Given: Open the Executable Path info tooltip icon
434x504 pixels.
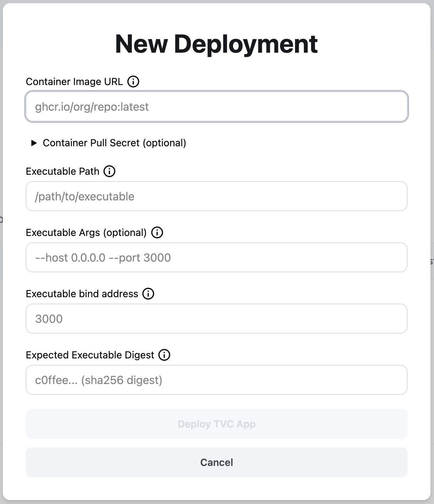Looking at the screenshot, I should pos(110,171).
